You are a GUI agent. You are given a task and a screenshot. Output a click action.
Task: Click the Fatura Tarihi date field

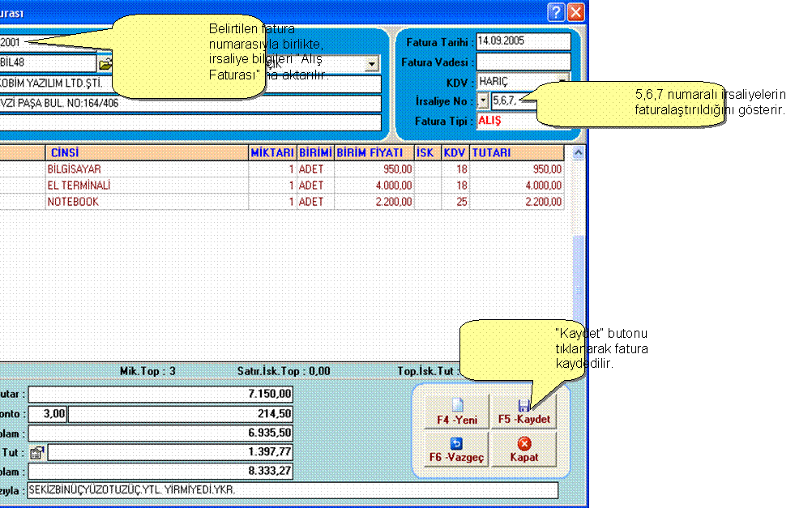(523, 42)
